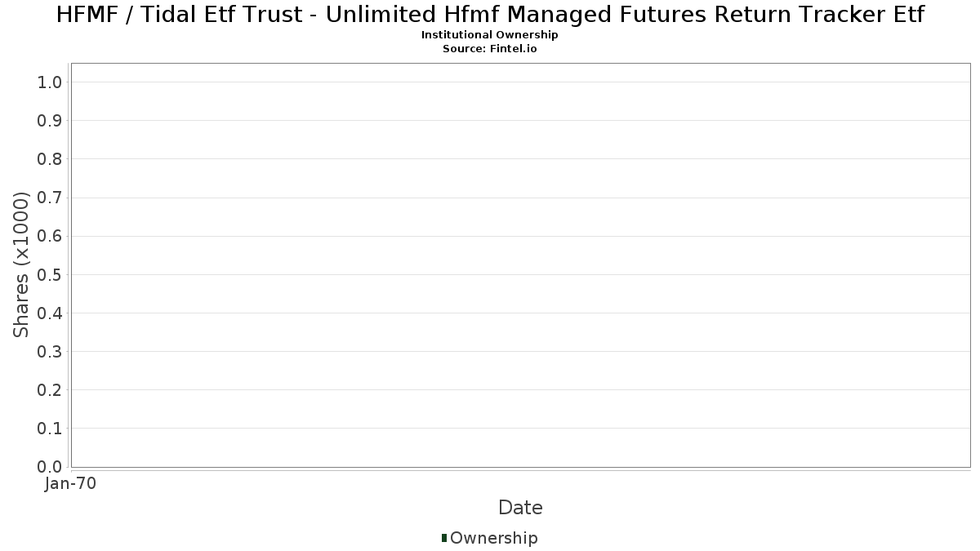This screenshot has width=980, height=551.
Task: Click the Date axis title
Action: point(520,508)
